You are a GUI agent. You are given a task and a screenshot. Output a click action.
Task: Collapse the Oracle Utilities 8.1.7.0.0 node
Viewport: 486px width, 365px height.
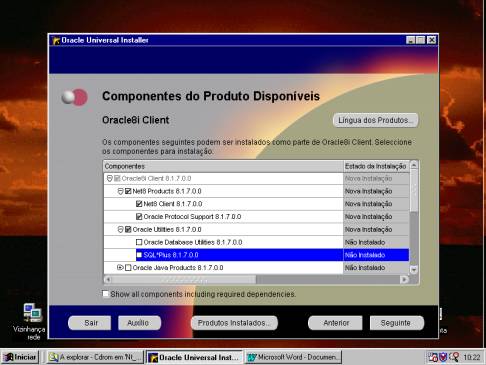120,230
